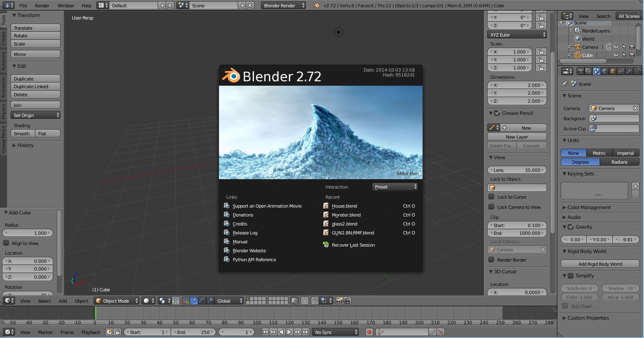The image size is (644, 338).
Task: Click the pin icon beside Scene
Action: pyautogui.click(x=565, y=84)
